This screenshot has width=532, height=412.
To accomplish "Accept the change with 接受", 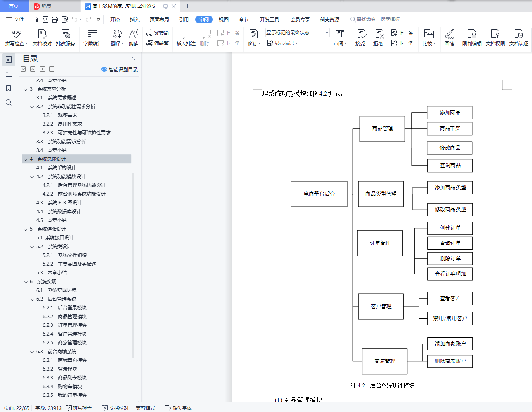I will coord(362,38).
